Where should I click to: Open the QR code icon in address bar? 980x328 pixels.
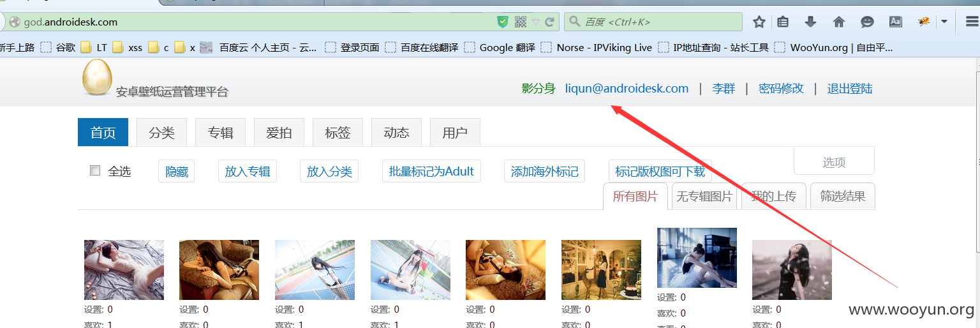[x=521, y=22]
